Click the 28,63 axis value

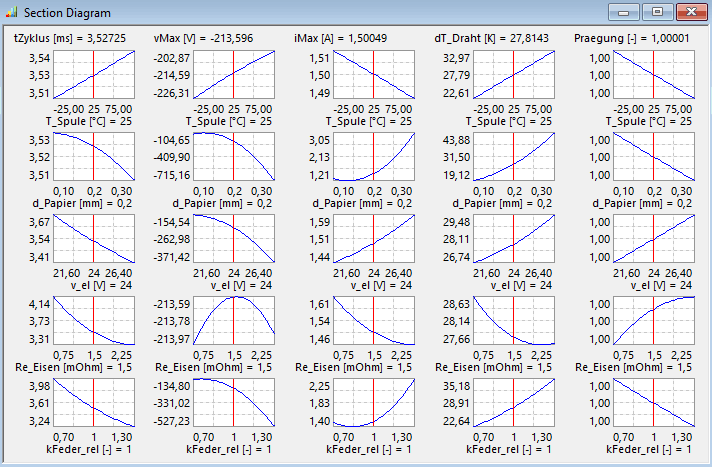tap(456, 304)
